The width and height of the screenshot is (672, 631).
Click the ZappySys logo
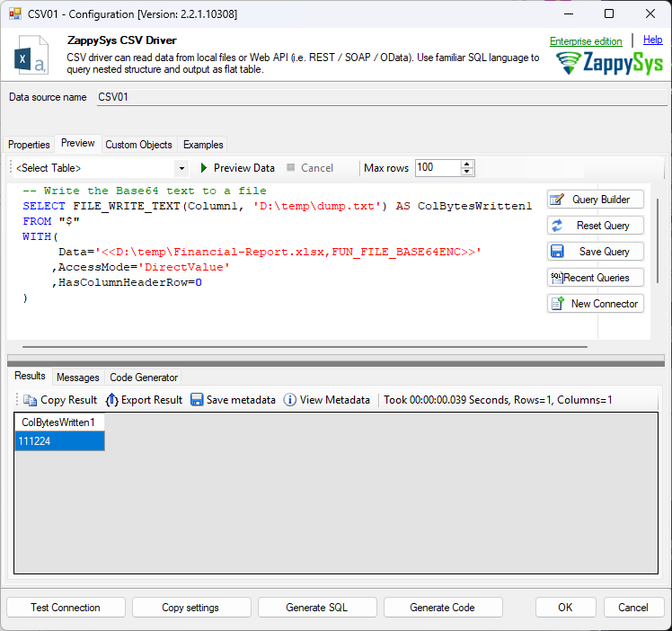click(609, 63)
